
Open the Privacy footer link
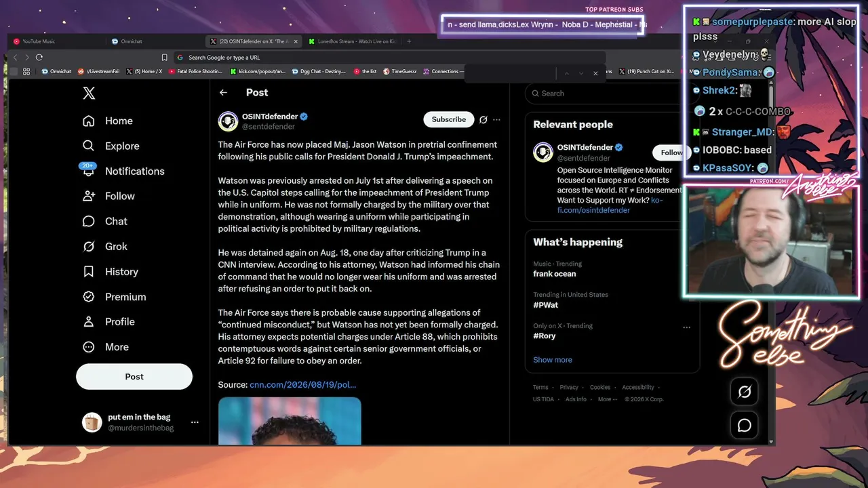click(569, 387)
